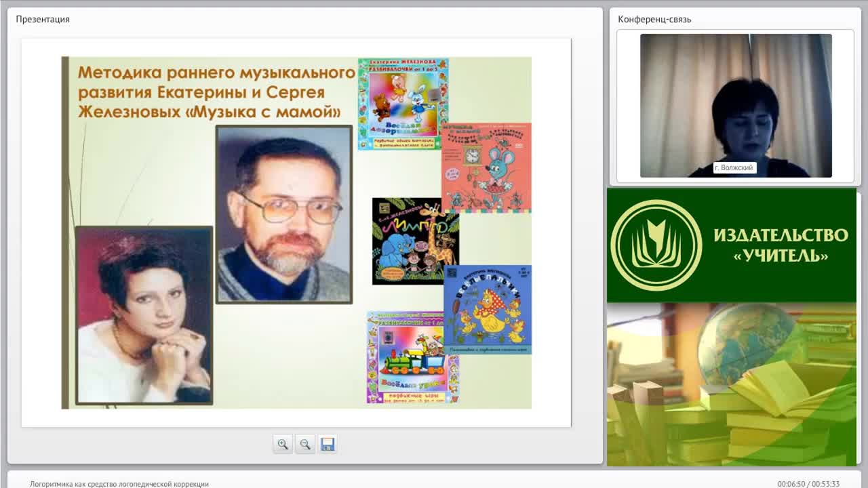Select the blue duck CD cover

point(488,309)
